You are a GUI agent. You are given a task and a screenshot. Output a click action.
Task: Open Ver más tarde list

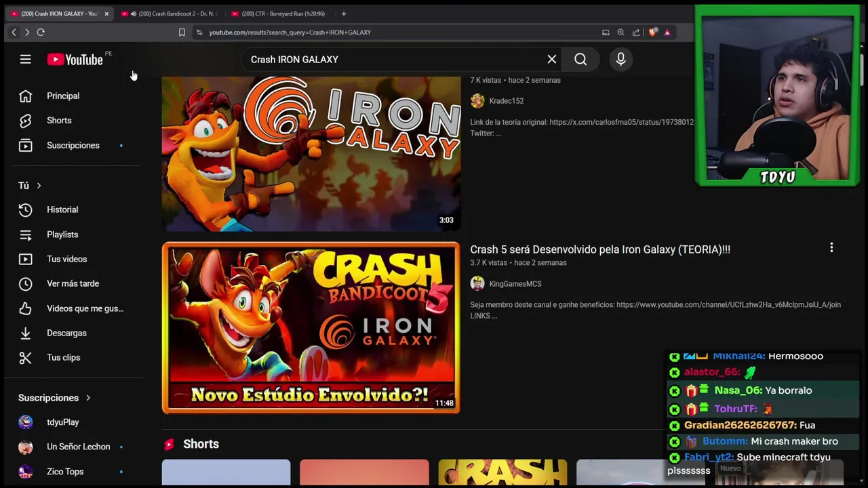(73, 283)
